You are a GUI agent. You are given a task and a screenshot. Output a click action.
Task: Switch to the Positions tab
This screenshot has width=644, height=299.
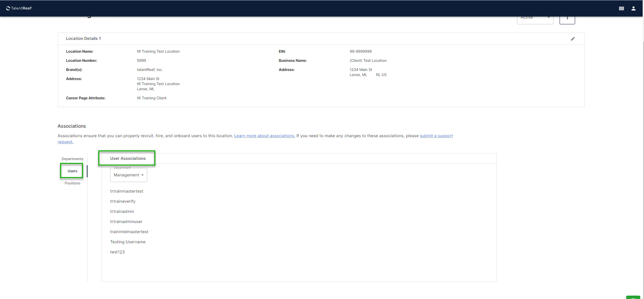click(x=72, y=183)
